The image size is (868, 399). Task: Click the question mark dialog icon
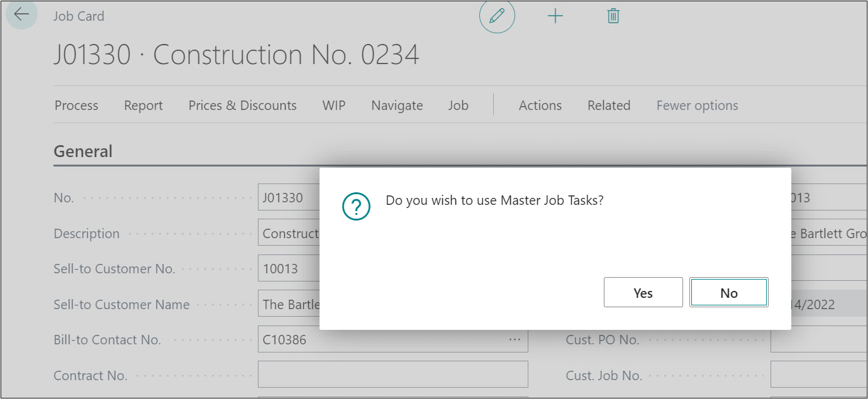coord(356,207)
